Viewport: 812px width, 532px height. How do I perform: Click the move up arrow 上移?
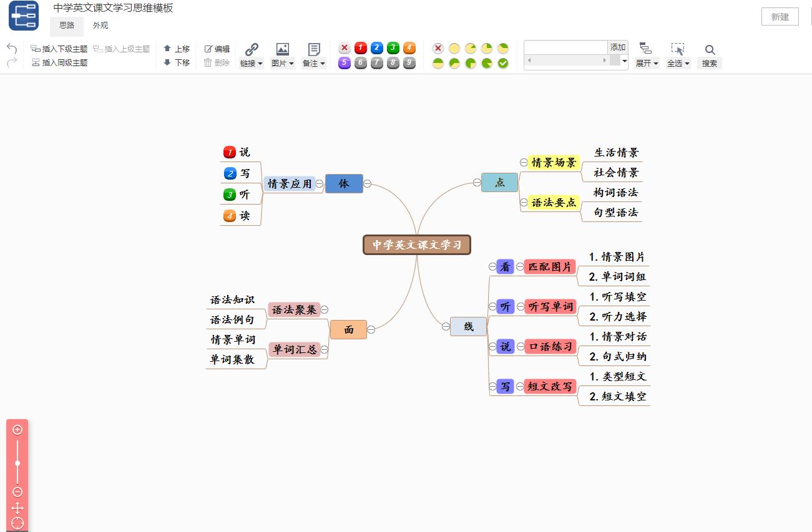click(x=177, y=49)
